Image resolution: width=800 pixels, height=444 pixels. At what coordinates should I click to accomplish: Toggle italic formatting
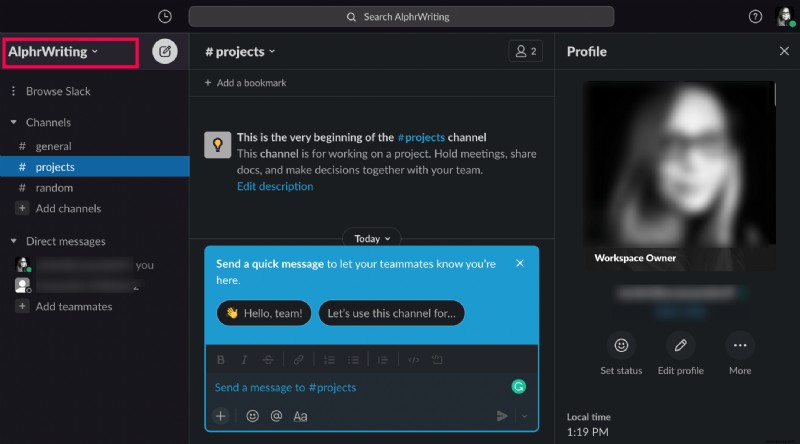point(244,360)
